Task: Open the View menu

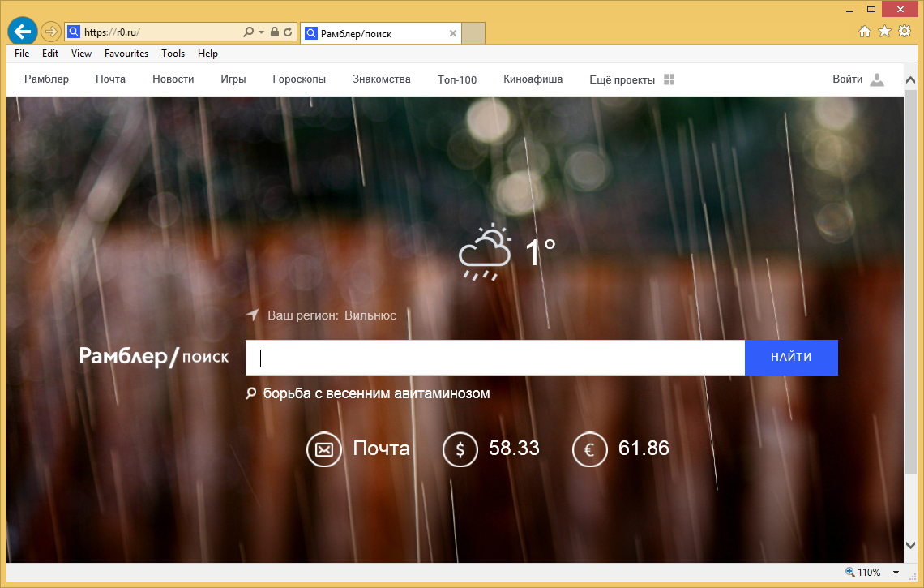Action: coord(81,53)
